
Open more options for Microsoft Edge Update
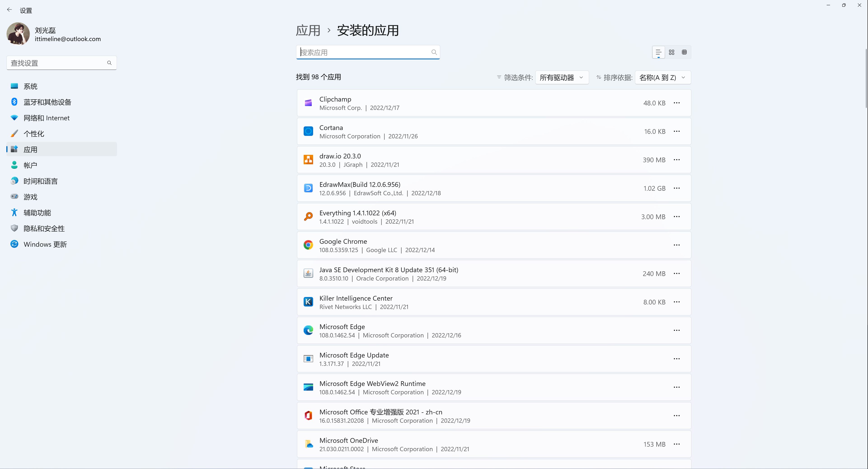coord(677,359)
